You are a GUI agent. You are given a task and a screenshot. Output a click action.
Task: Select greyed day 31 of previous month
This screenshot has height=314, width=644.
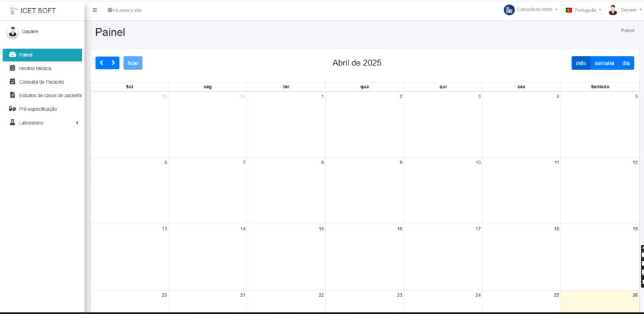208,125
